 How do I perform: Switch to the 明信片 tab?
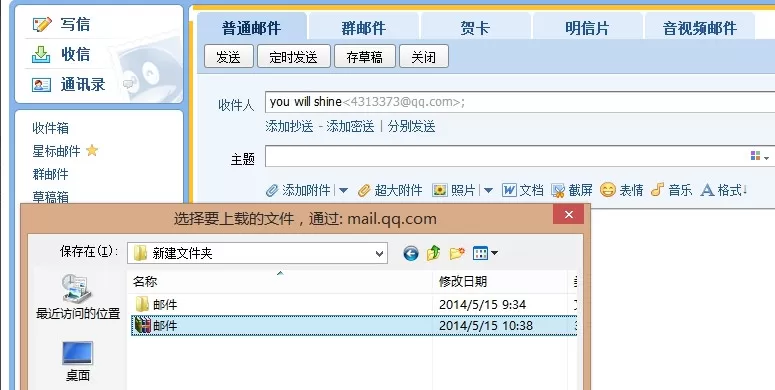(587, 27)
